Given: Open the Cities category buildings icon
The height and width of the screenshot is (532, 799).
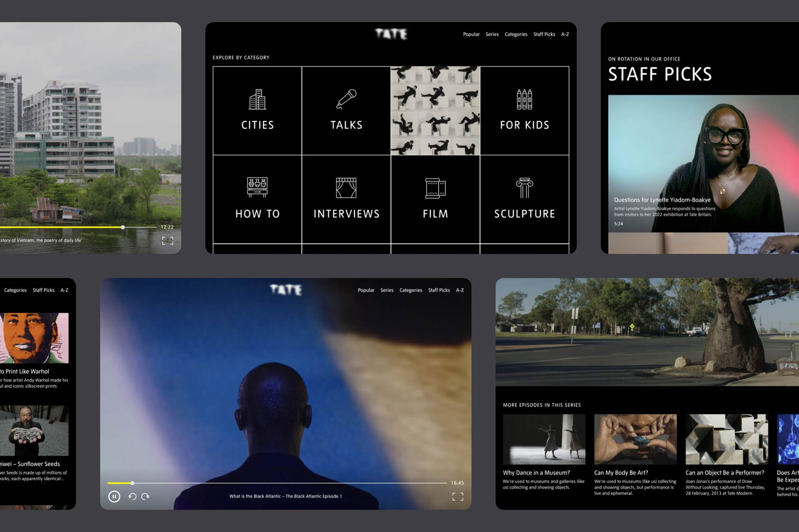Looking at the screenshot, I should (x=257, y=99).
